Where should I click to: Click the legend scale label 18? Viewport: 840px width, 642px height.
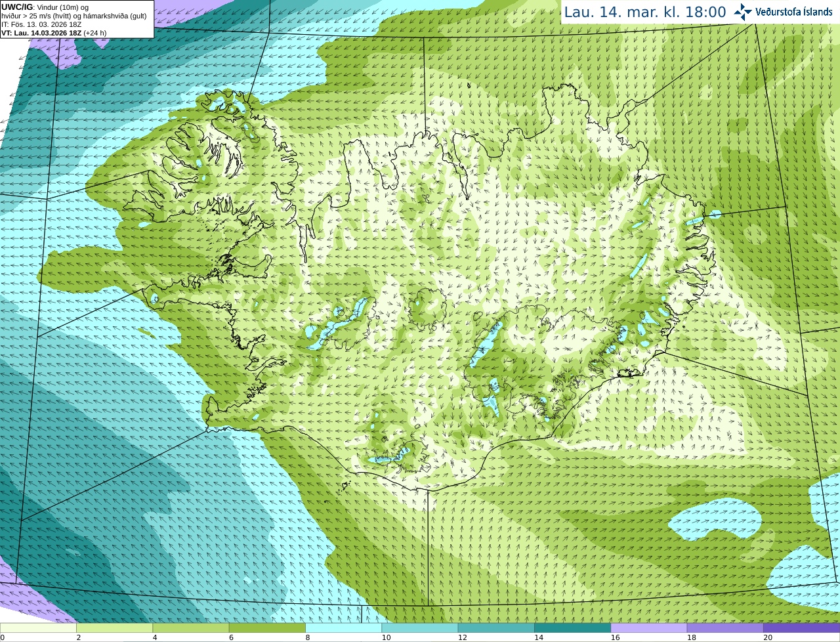(x=691, y=637)
